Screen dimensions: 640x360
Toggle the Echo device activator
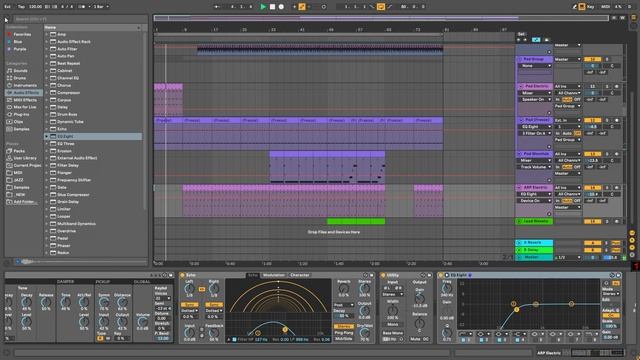pyautogui.click(x=182, y=275)
